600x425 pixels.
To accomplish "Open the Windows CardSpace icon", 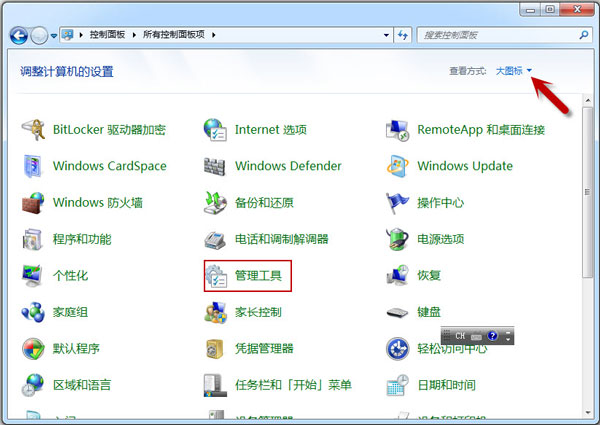I will coord(33,166).
